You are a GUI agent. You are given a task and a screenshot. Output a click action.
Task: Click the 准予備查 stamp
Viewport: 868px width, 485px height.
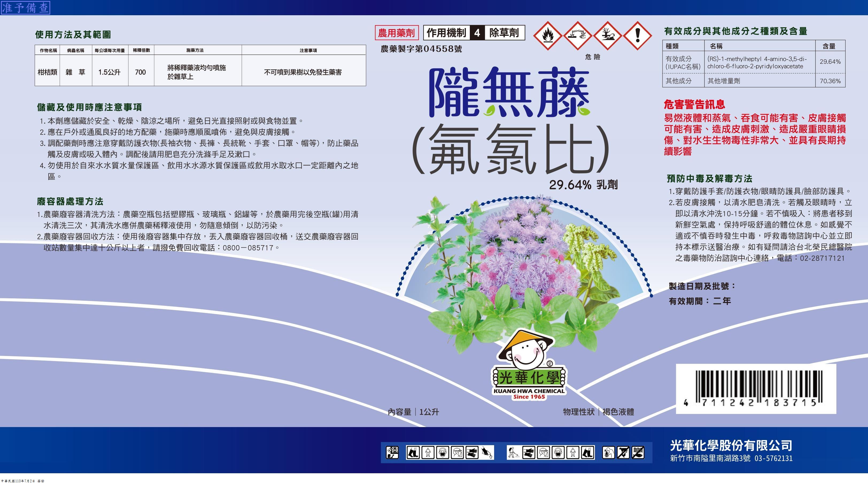click(x=26, y=8)
